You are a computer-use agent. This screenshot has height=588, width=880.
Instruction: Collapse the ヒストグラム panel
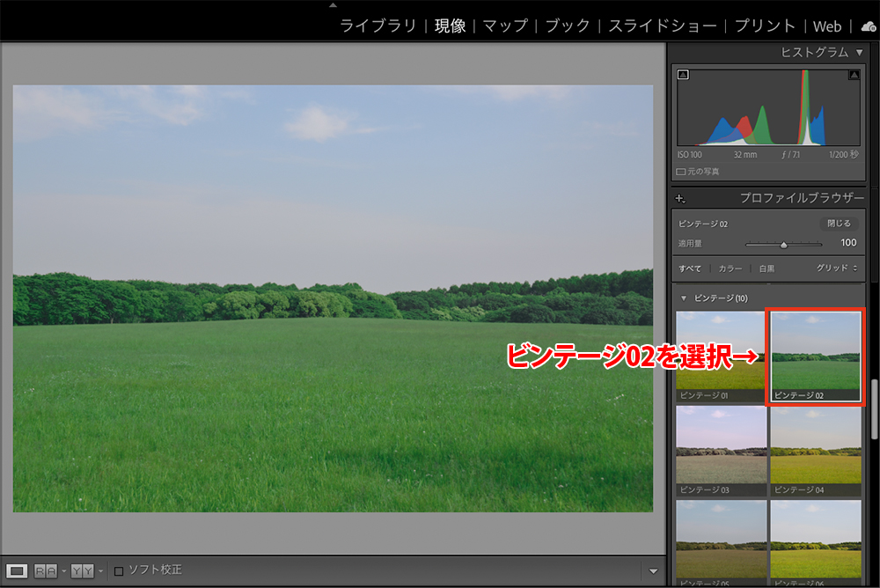pyautogui.click(x=859, y=53)
